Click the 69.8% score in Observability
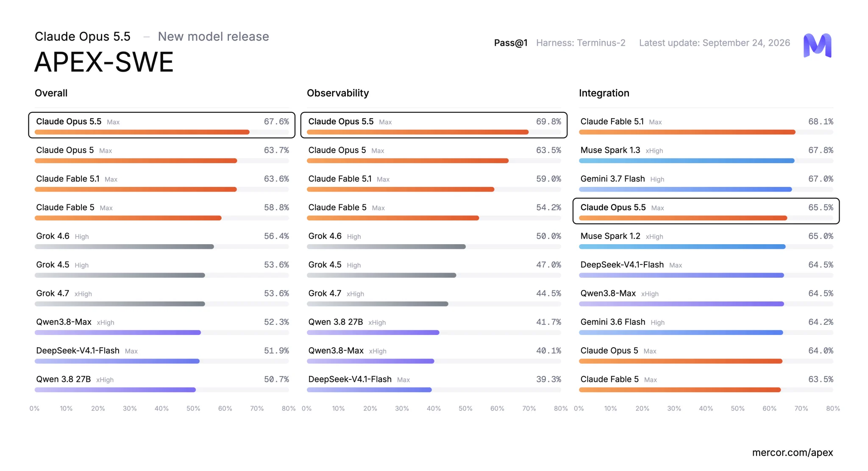The width and height of the screenshot is (868, 471). (x=548, y=121)
